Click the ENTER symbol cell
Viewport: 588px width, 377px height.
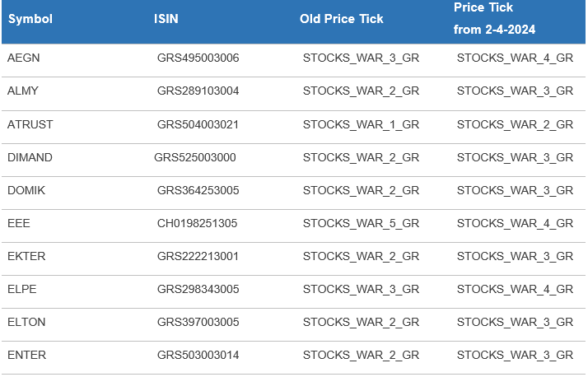click(26, 355)
